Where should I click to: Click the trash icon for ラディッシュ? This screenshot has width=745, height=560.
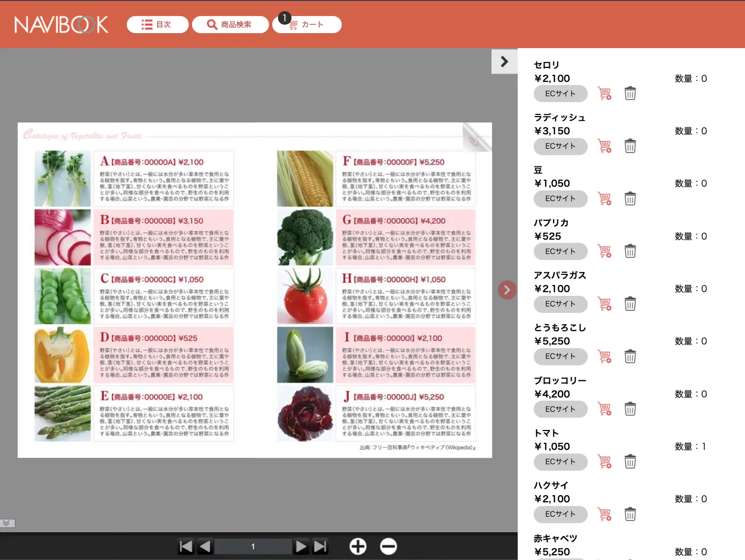click(x=630, y=146)
